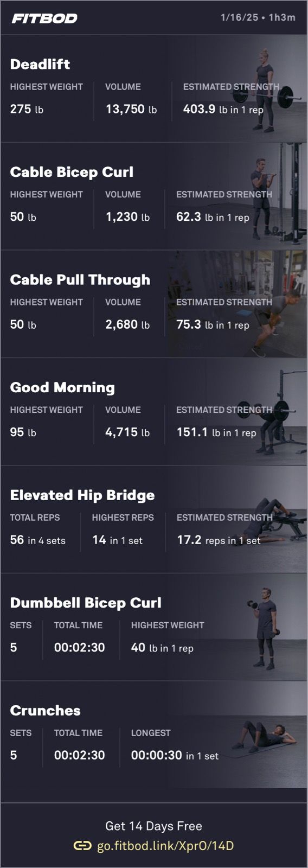Click the Cable Bicep Curl title
The image size is (308, 868).
(x=72, y=172)
